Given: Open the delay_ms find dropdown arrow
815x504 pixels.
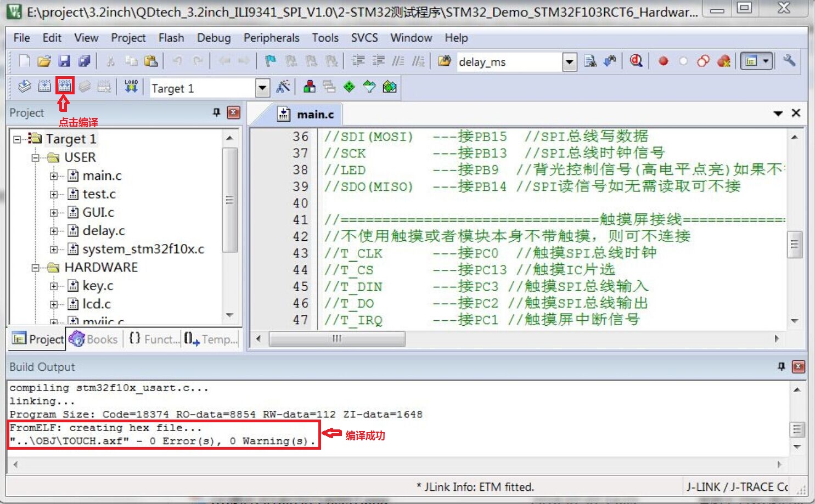Looking at the screenshot, I should [x=570, y=62].
